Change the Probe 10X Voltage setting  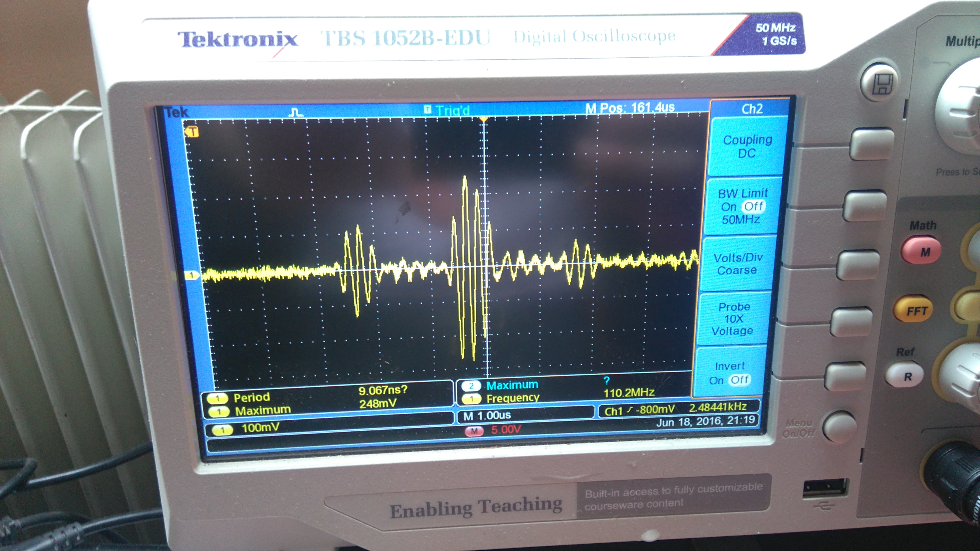pyautogui.click(x=733, y=319)
